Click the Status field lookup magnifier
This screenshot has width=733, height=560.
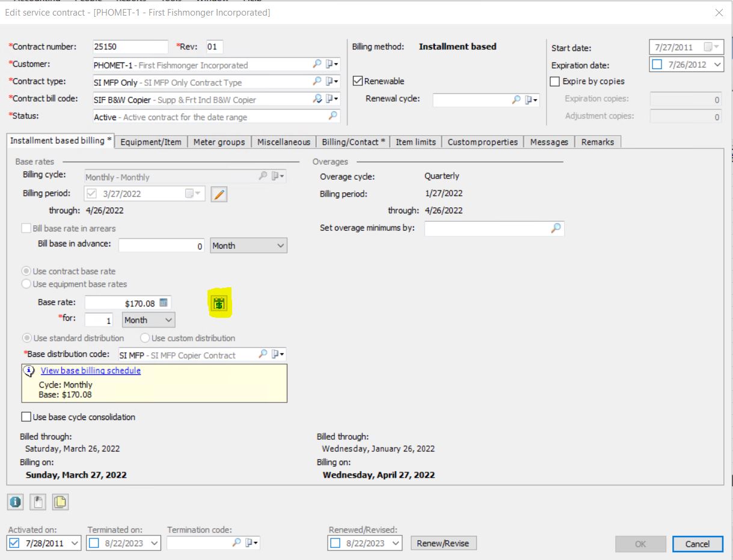[333, 116]
